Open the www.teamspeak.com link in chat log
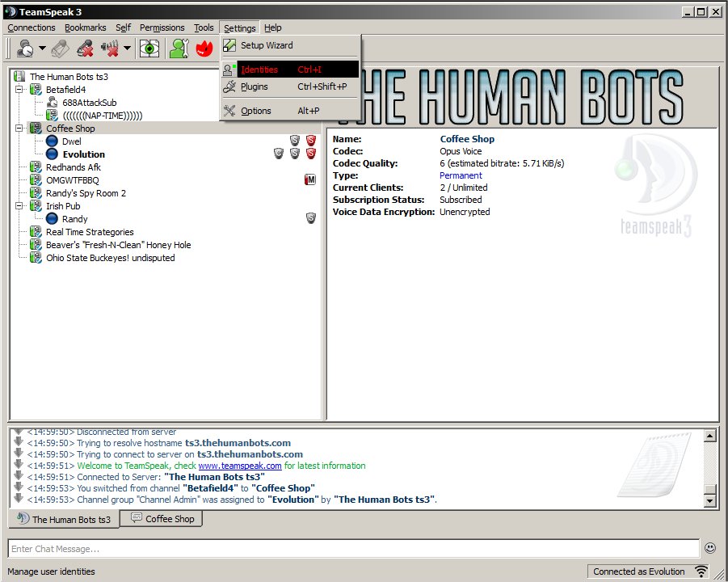The width and height of the screenshot is (728, 582). (x=240, y=466)
